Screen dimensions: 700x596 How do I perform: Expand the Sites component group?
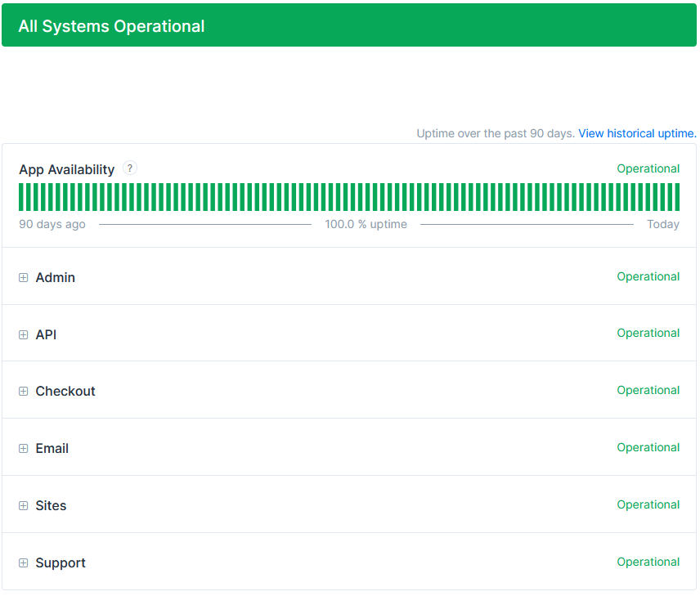tap(23, 505)
